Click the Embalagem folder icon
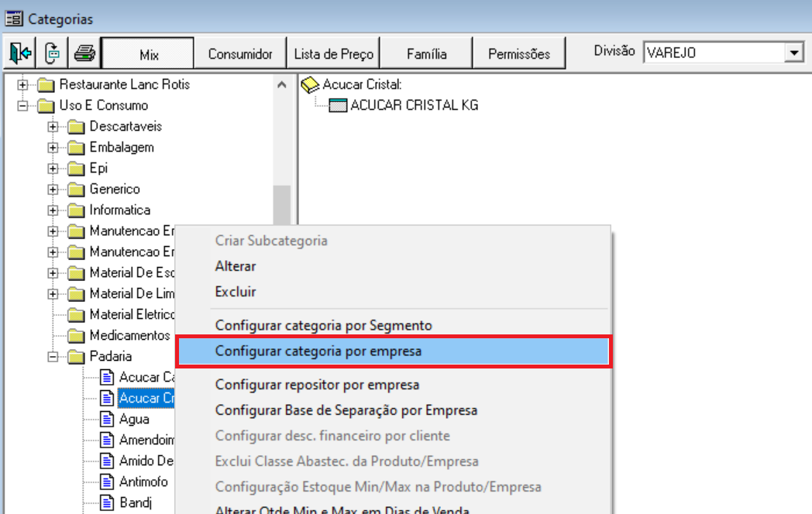The height and width of the screenshot is (514, 812). 76,148
